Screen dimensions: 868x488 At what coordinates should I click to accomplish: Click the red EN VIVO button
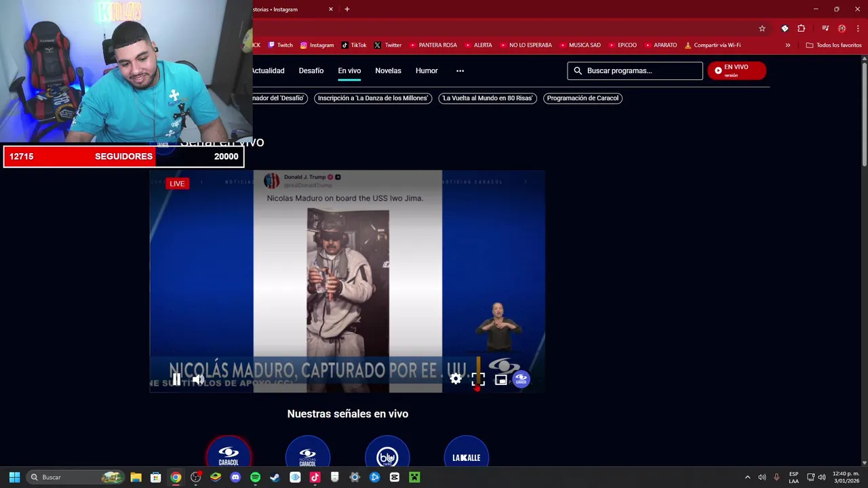point(736,70)
